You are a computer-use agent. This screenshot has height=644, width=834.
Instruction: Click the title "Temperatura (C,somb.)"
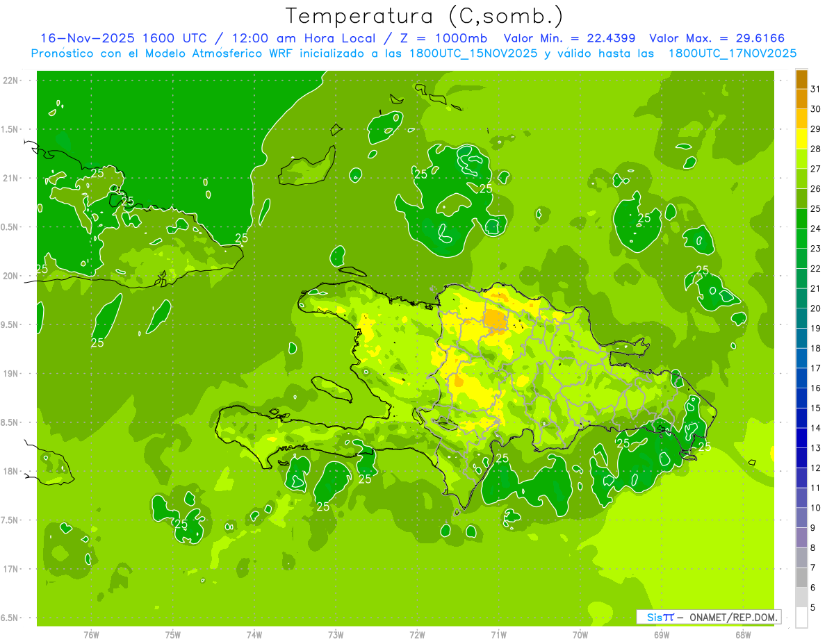(x=424, y=16)
